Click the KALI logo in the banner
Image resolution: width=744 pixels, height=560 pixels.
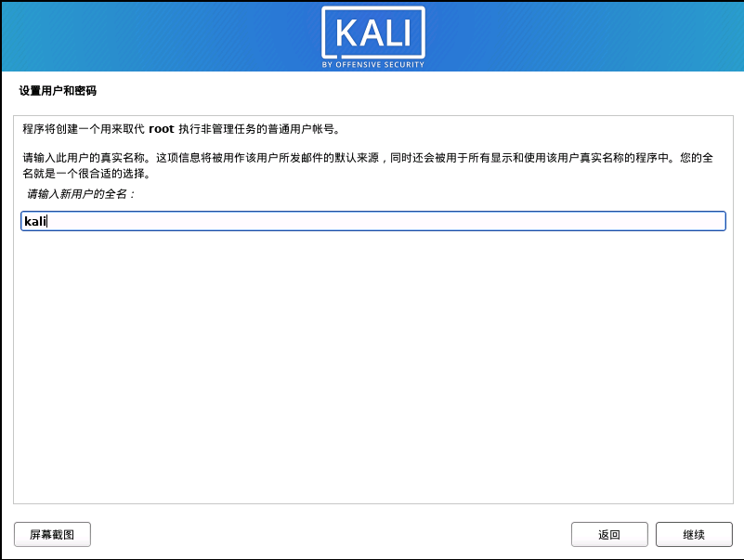(373, 37)
